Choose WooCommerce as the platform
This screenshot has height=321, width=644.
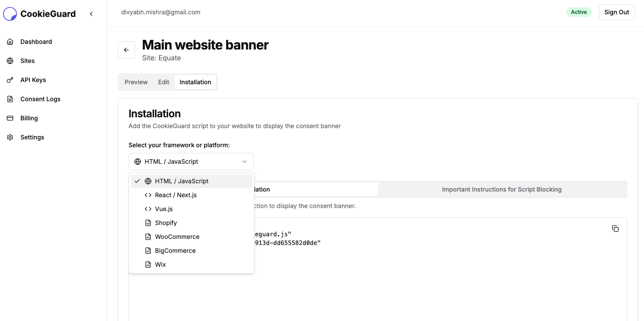coord(177,236)
